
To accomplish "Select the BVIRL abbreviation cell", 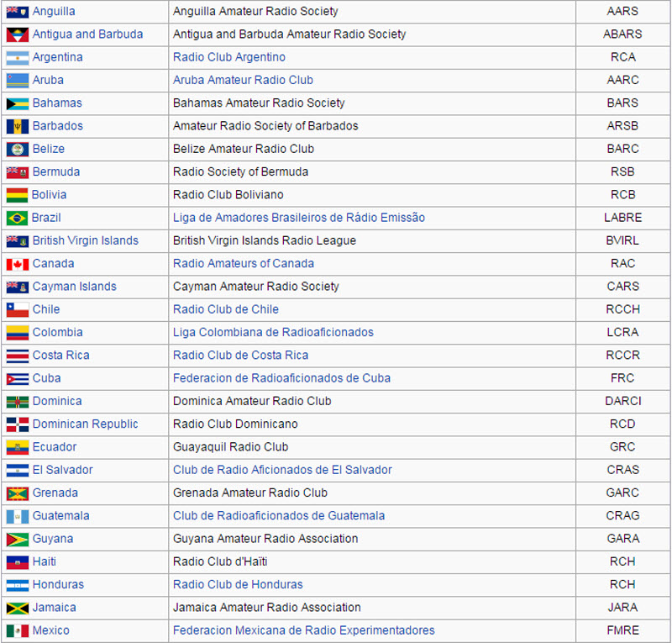I will 623,240.
